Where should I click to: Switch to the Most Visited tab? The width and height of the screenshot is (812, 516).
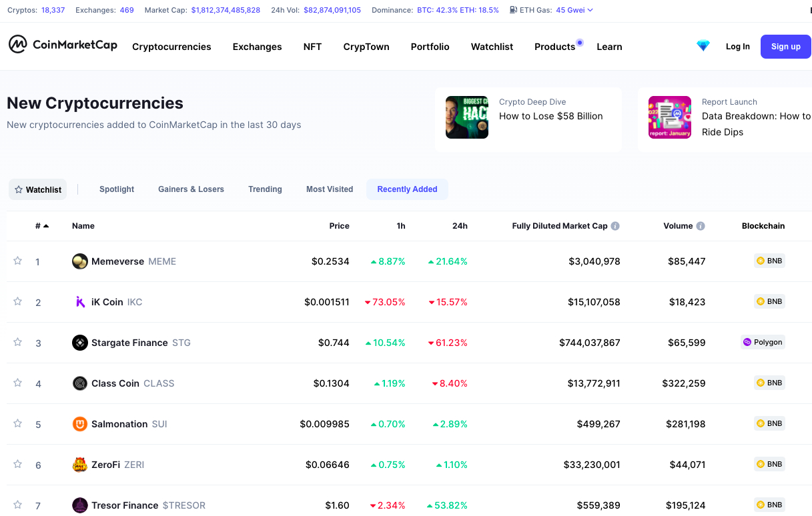pyautogui.click(x=330, y=189)
